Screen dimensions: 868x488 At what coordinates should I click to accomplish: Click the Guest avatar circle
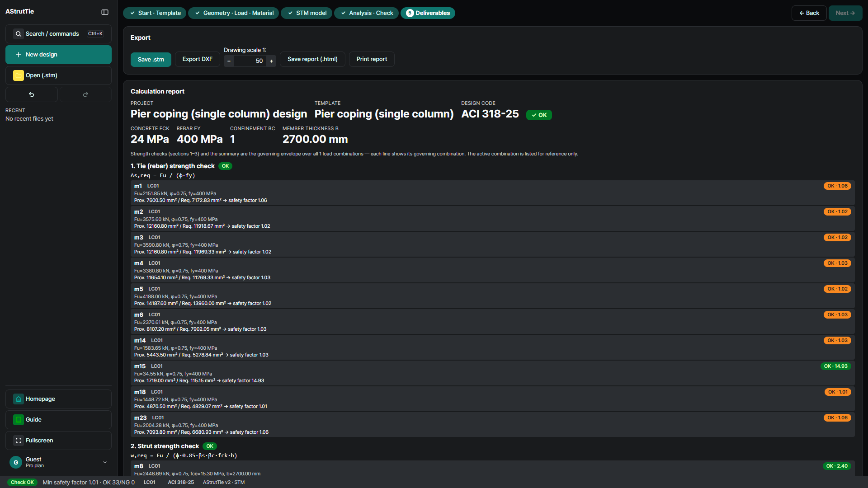coord(16,462)
